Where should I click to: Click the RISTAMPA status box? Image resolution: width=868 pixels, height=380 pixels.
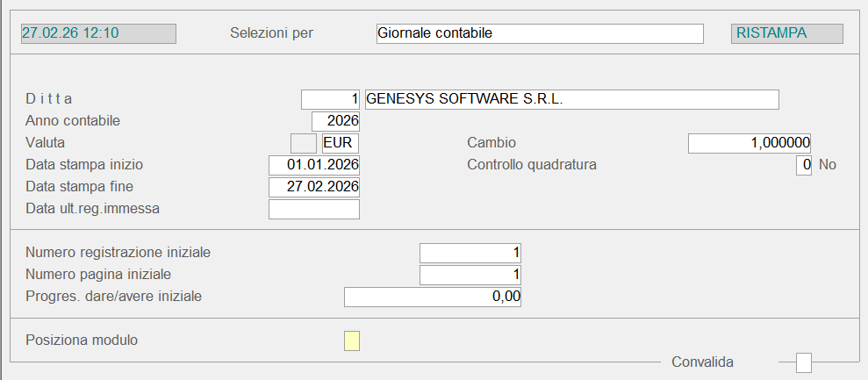(786, 33)
